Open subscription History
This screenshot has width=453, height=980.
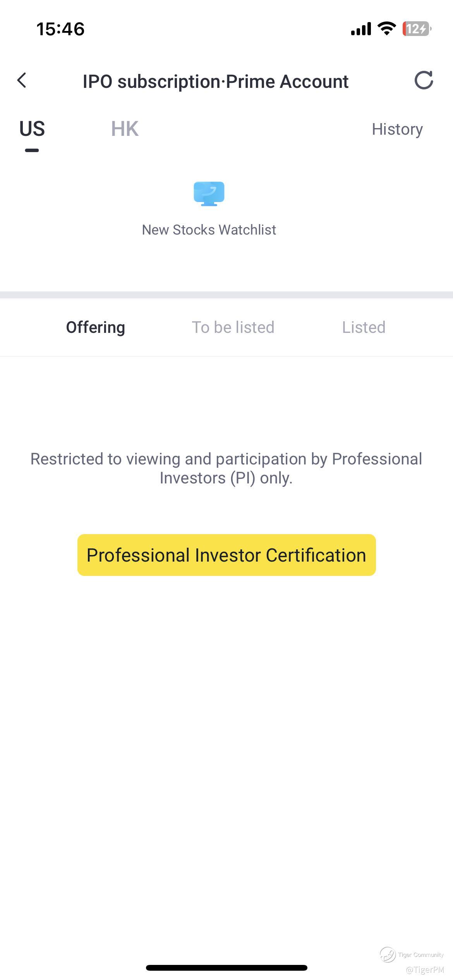(x=397, y=129)
